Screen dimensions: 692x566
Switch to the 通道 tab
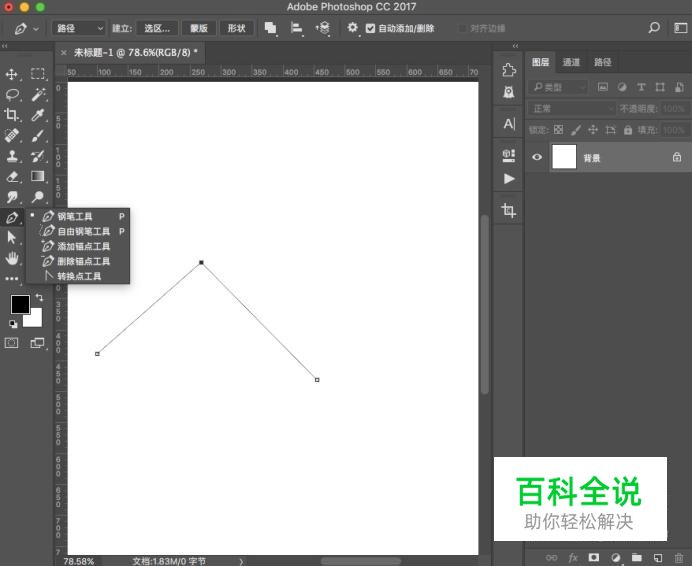(x=571, y=62)
